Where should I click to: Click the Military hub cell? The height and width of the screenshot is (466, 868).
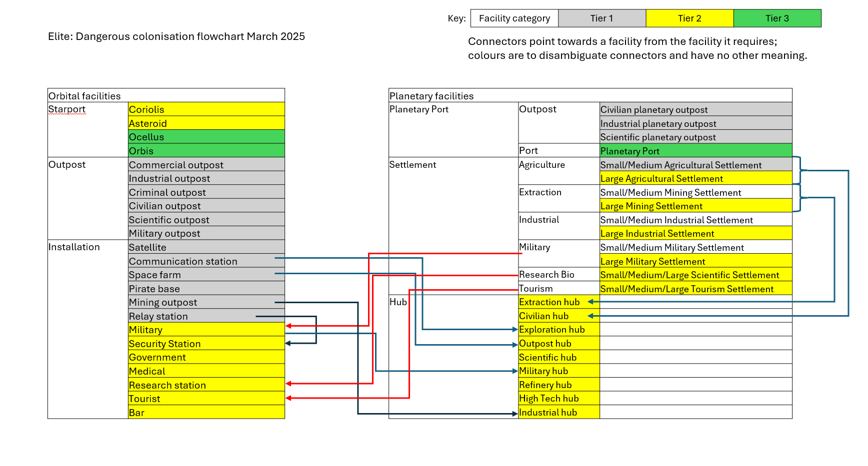(x=559, y=371)
